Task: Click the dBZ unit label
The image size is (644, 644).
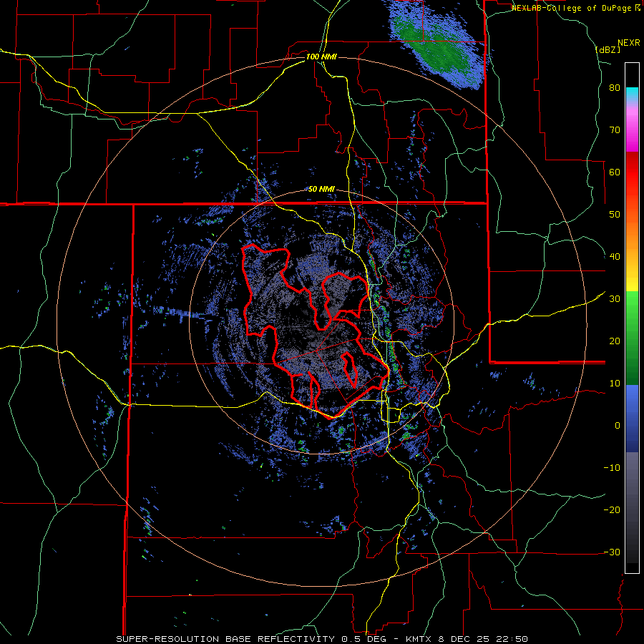Action: coord(608,49)
